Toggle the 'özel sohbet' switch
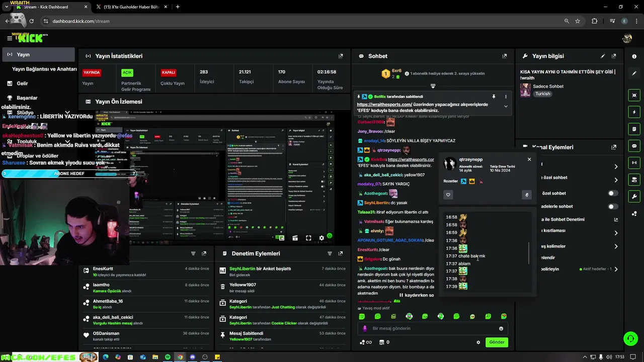This screenshot has width=644, height=362. (612, 193)
